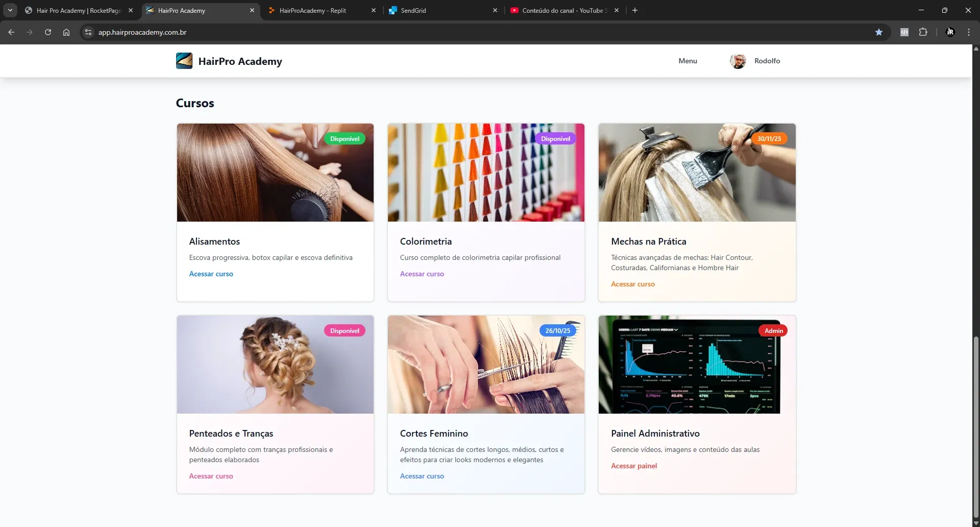This screenshot has width=980, height=527.
Task: Open Rodolfo's user profile menu
Action: pyautogui.click(x=755, y=61)
